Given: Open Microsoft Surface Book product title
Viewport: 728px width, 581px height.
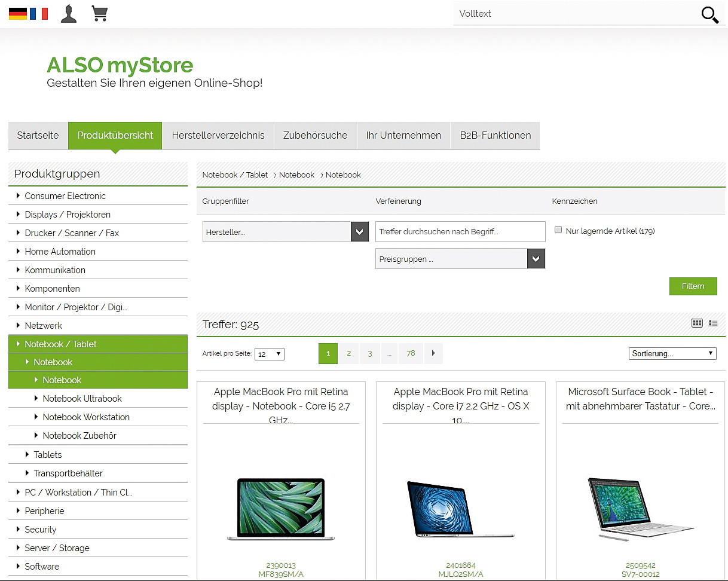Looking at the screenshot, I should click(x=640, y=399).
